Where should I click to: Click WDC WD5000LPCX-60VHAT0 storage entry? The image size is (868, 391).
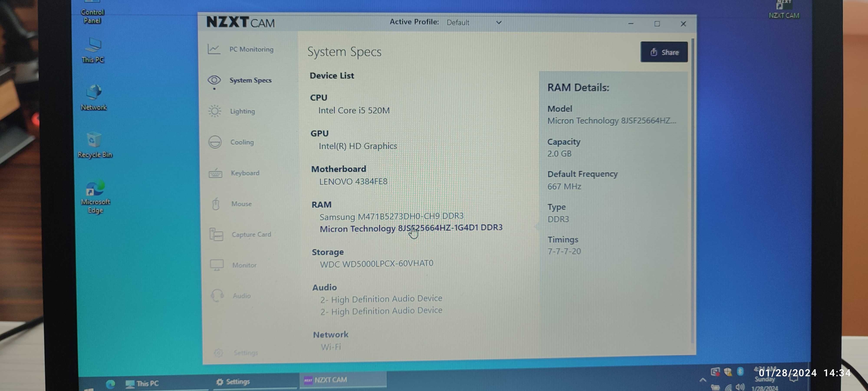(x=376, y=263)
